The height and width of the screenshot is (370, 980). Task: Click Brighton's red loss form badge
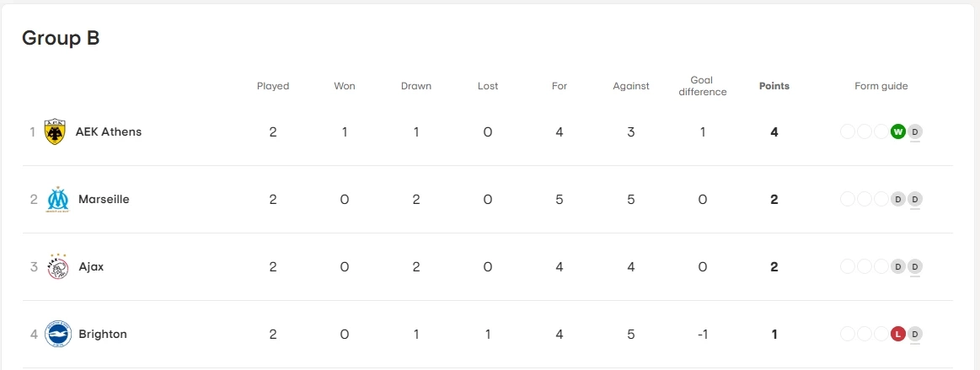(x=898, y=334)
